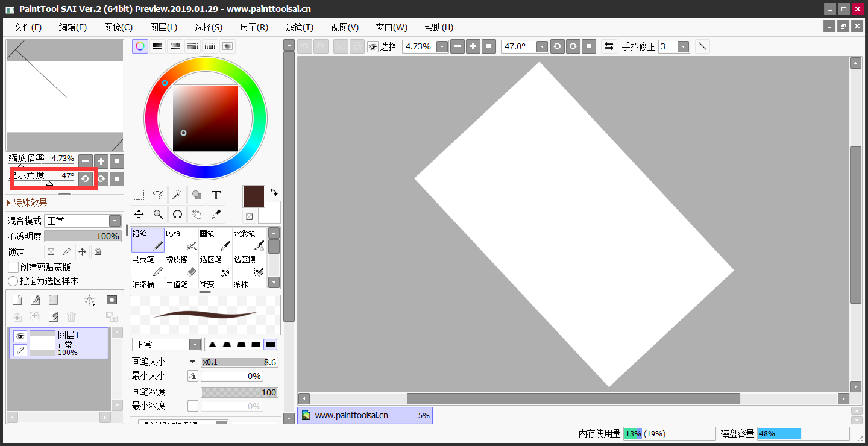Open the 画笔大小 size multiplier arrow
Image resolution: width=868 pixels, height=446 pixels.
(x=192, y=362)
